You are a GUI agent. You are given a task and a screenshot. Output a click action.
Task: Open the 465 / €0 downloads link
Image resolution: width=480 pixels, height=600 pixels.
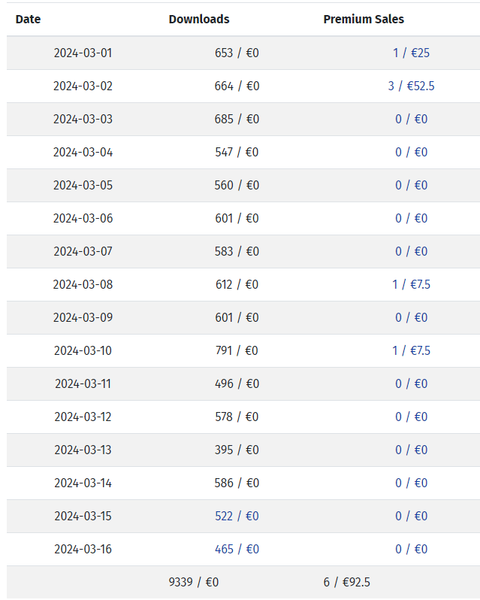pos(237,549)
